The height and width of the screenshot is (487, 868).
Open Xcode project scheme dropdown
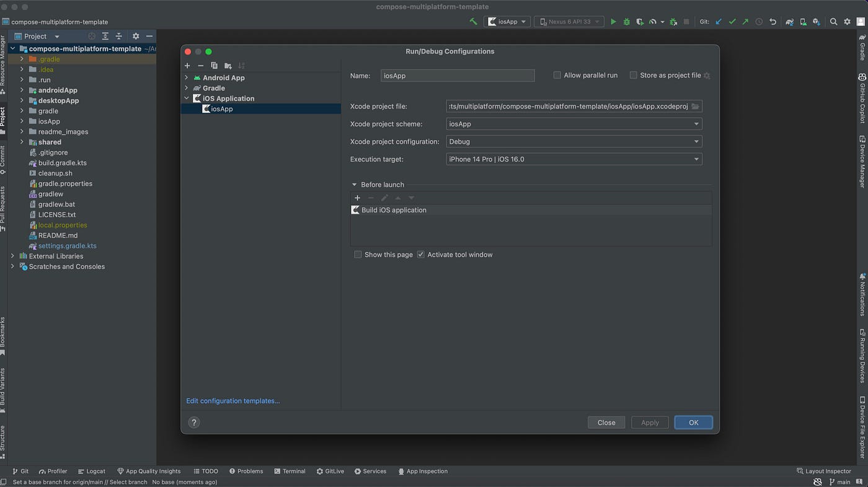tap(574, 124)
